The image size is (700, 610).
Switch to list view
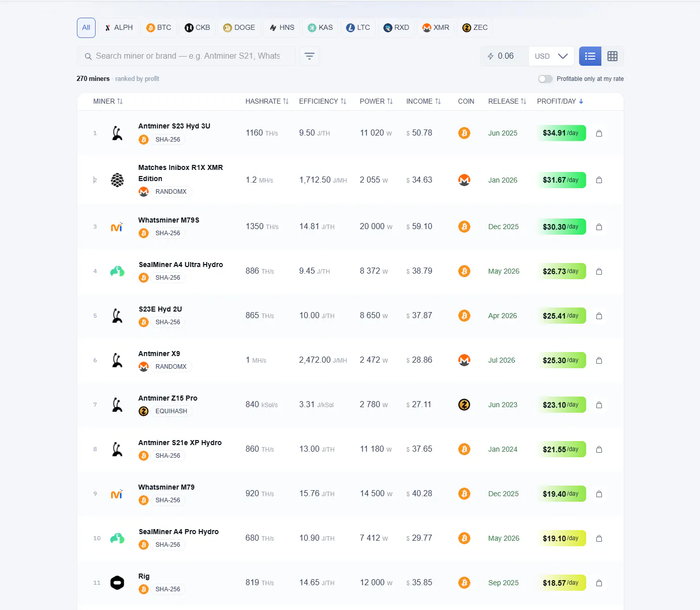tap(590, 56)
